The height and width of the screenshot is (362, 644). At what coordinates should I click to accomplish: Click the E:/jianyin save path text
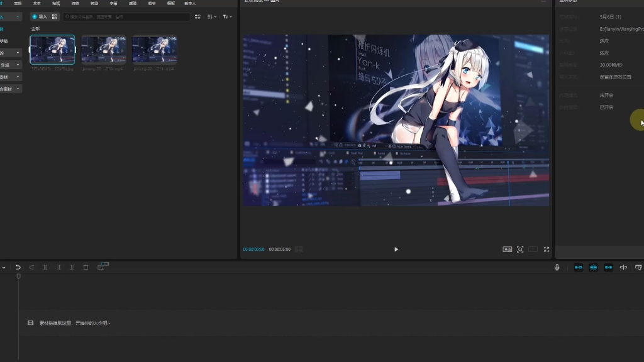621,29
